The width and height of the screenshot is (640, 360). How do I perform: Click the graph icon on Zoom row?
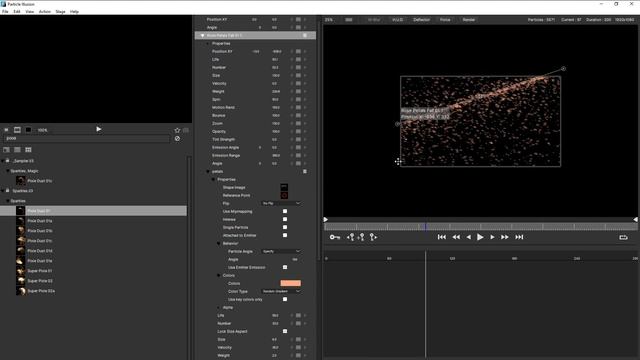click(x=298, y=123)
